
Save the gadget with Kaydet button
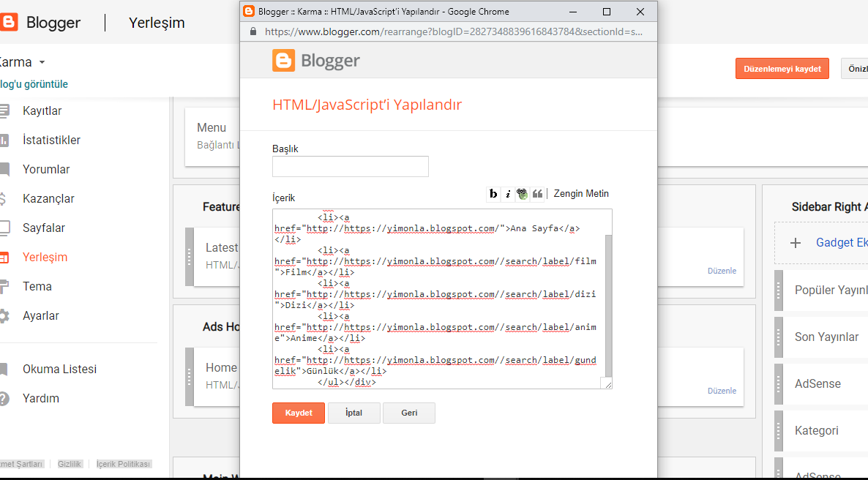(299, 413)
